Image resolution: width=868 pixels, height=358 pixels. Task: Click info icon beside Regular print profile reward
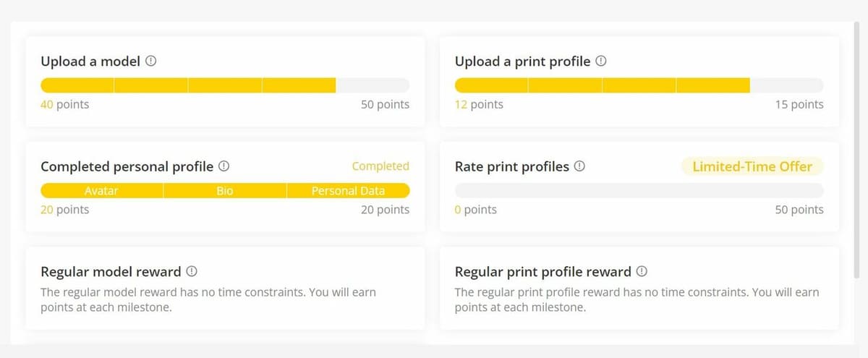tap(642, 272)
